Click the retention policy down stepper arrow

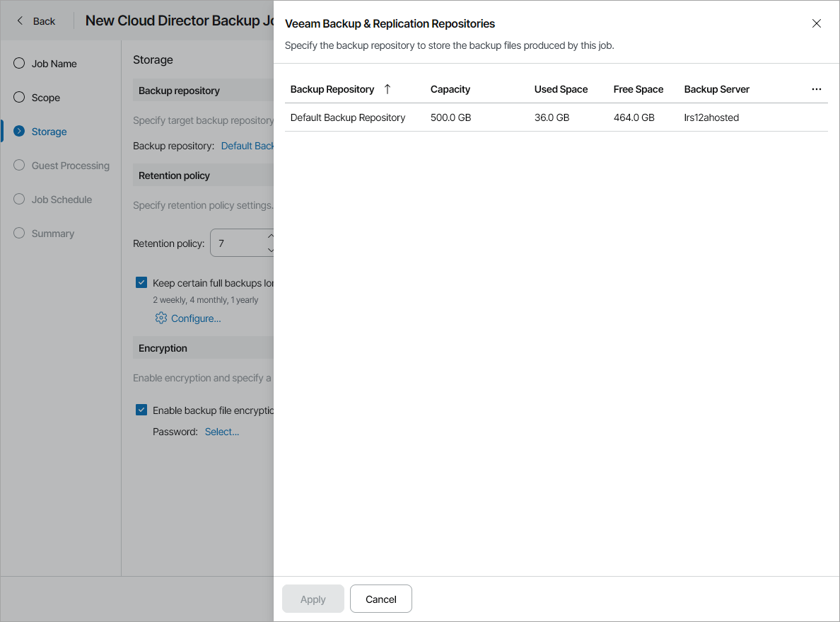(x=270, y=249)
